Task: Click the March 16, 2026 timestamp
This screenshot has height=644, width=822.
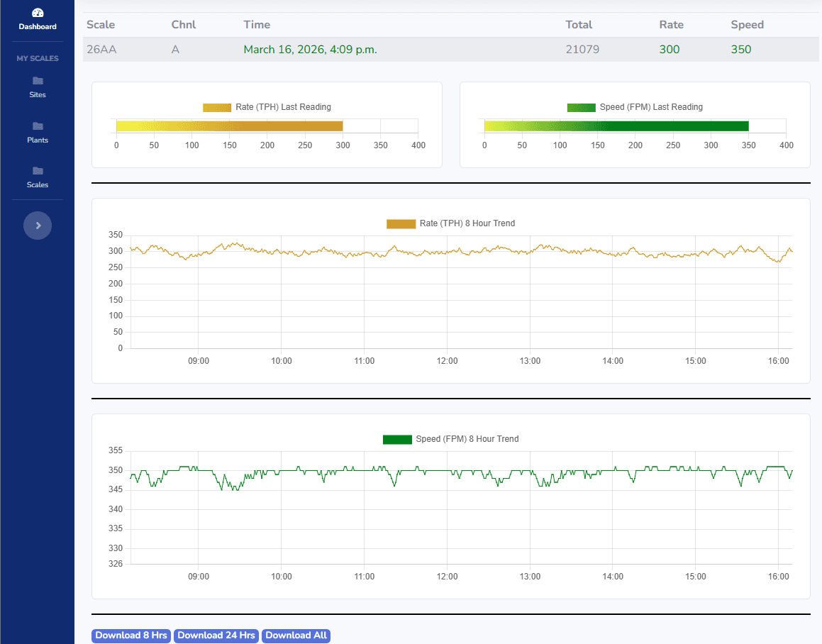Action: tap(310, 50)
